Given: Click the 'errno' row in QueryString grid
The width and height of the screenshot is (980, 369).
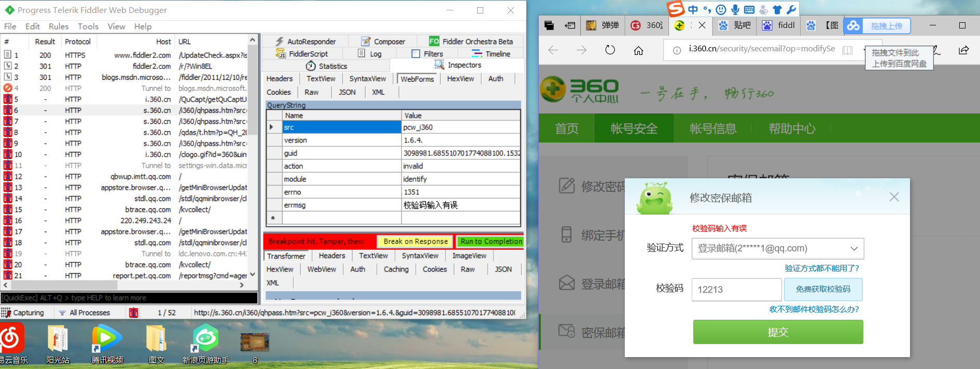Looking at the screenshot, I should tap(393, 192).
